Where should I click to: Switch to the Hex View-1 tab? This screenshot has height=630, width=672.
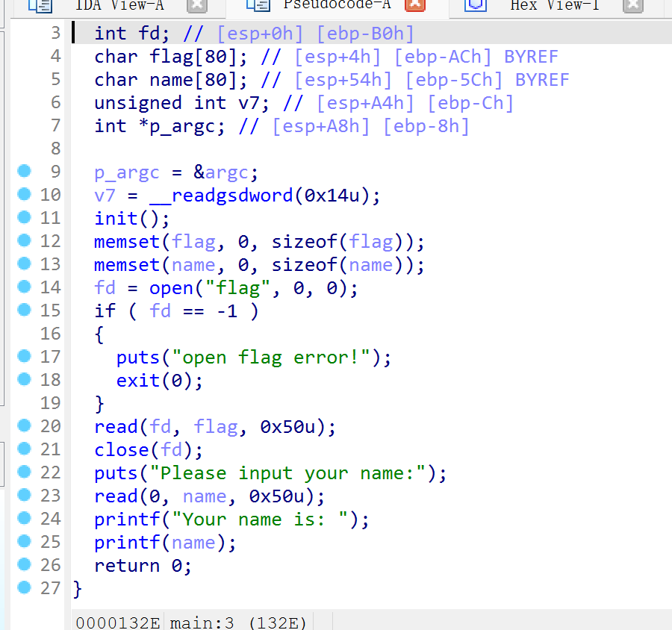554,6
